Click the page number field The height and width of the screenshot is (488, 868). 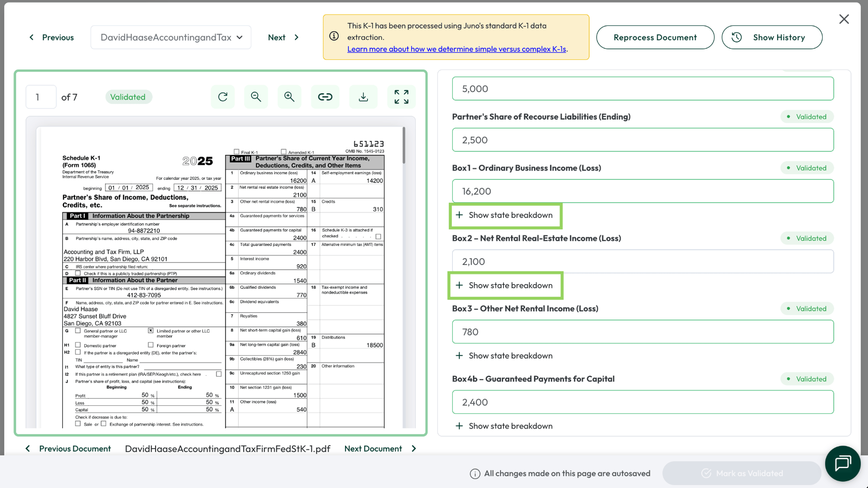coord(41,97)
